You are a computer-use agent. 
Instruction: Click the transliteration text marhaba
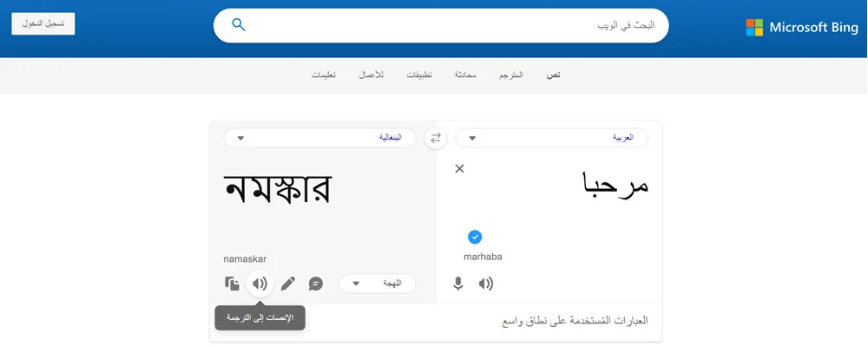coord(483,257)
